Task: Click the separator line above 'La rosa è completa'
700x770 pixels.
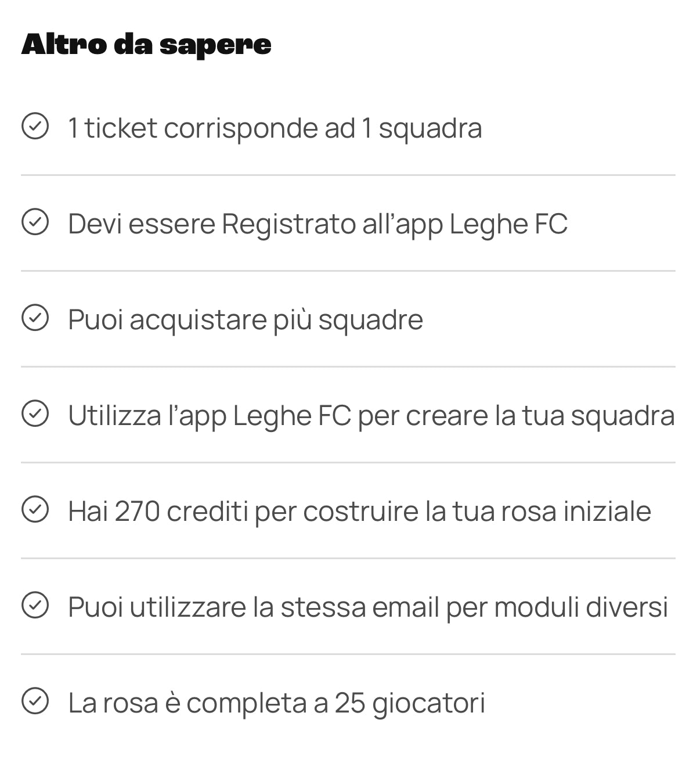Action: coord(348,654)
